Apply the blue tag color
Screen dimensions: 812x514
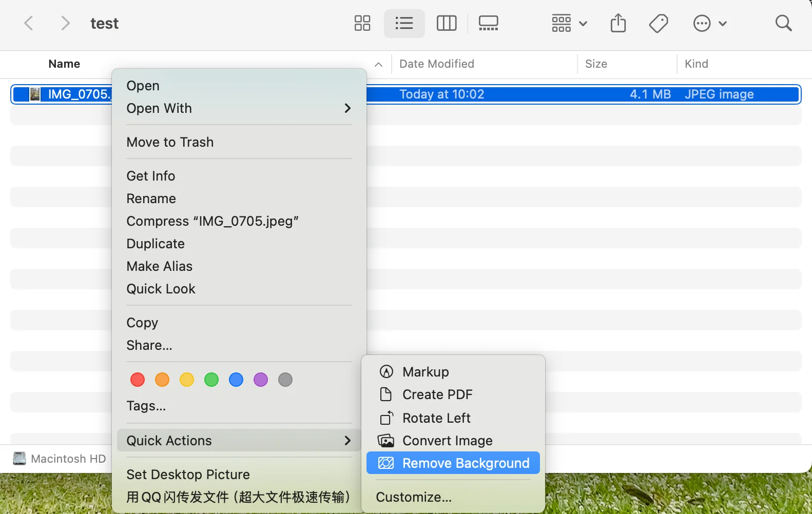[x=236, y=380]
